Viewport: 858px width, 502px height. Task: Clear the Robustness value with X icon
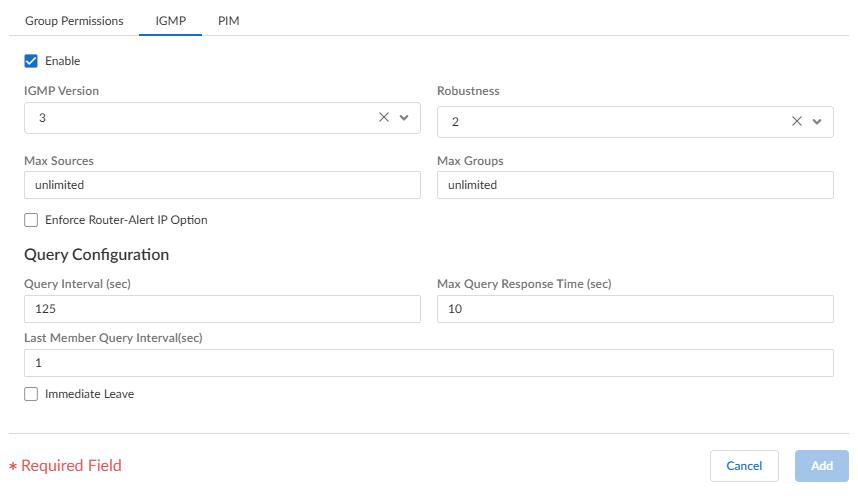pos(797,121)
